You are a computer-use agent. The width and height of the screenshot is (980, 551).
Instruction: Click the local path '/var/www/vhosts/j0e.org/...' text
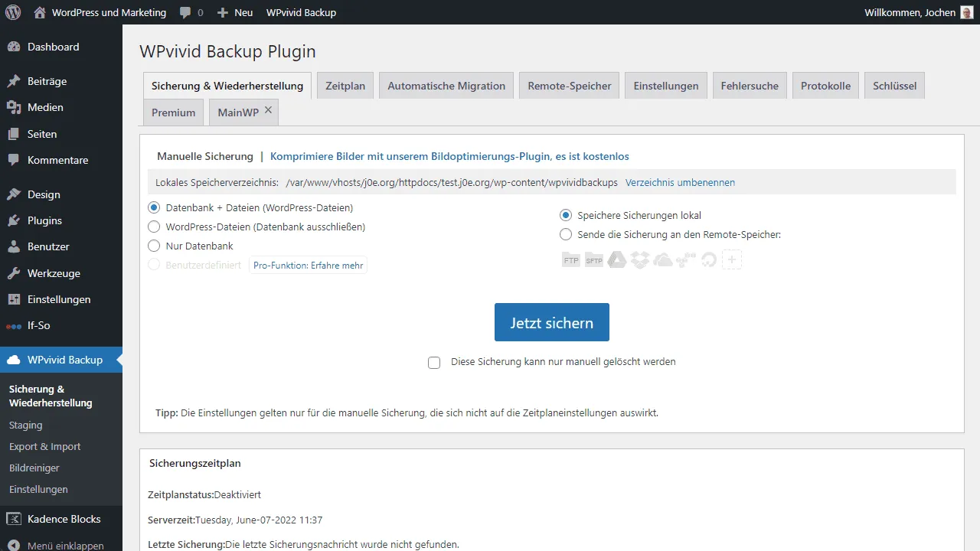(x=452, y=183)
